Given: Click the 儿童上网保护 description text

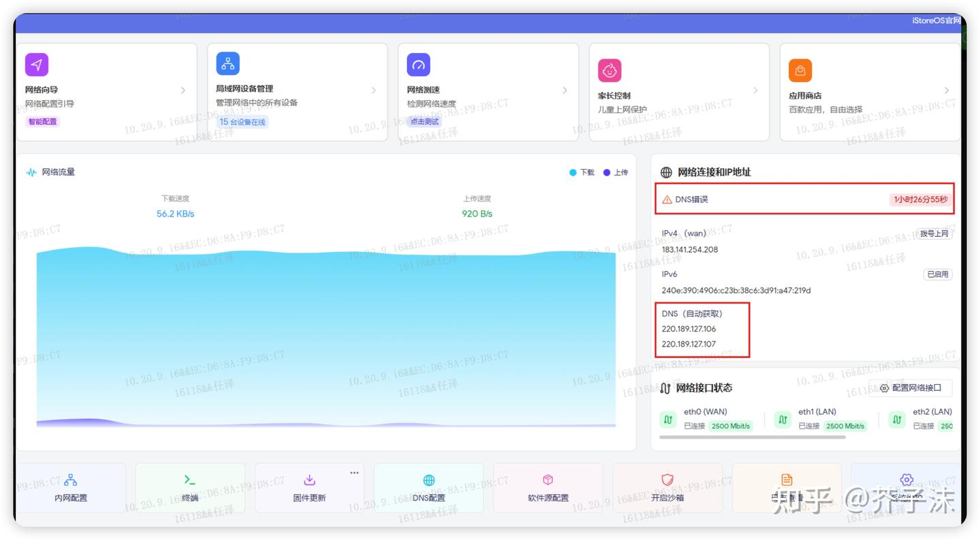Looking at the screenshot, I should [622, 110].
